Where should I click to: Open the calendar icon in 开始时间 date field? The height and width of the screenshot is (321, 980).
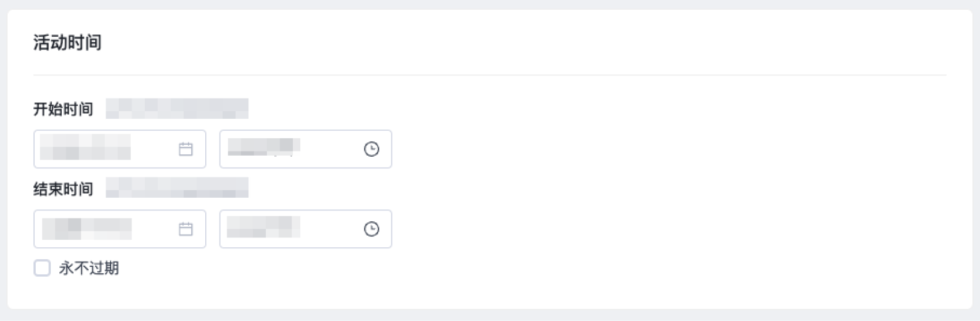(186, 149)
